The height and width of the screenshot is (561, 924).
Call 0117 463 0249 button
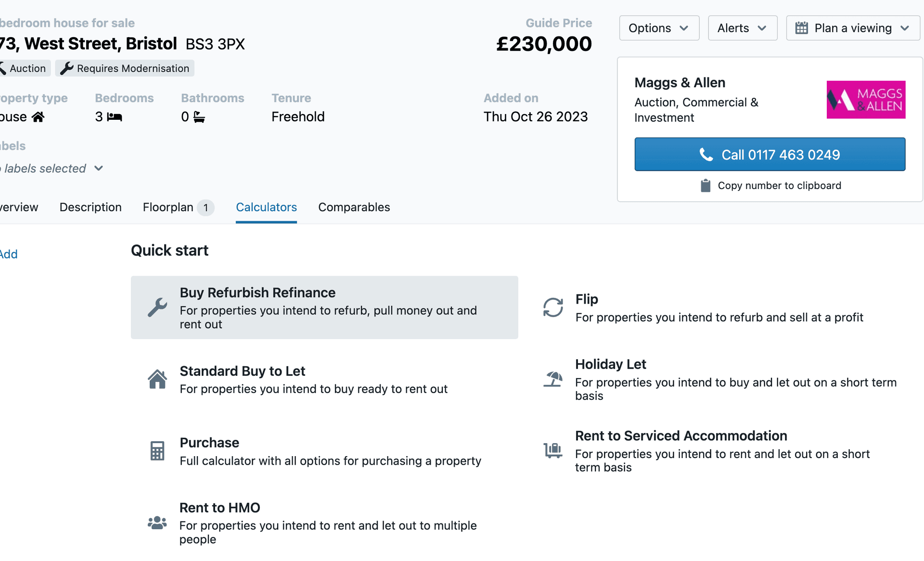pos(770,154)
